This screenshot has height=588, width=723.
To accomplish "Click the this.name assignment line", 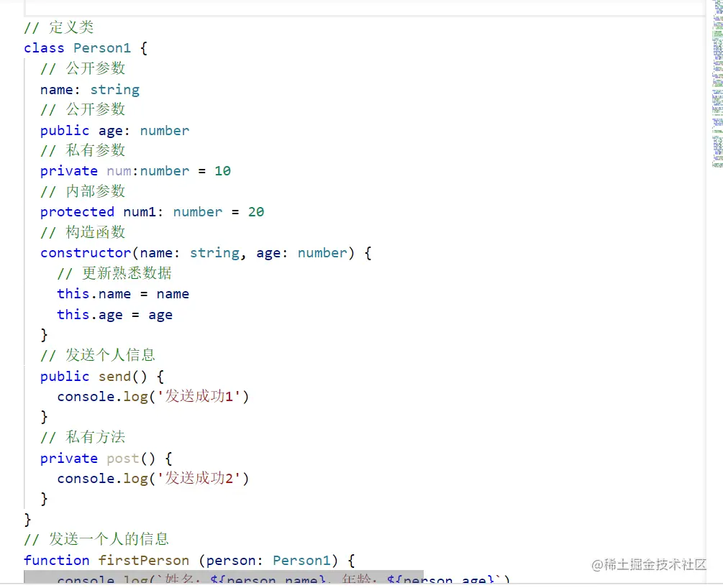I will point(122,293).
